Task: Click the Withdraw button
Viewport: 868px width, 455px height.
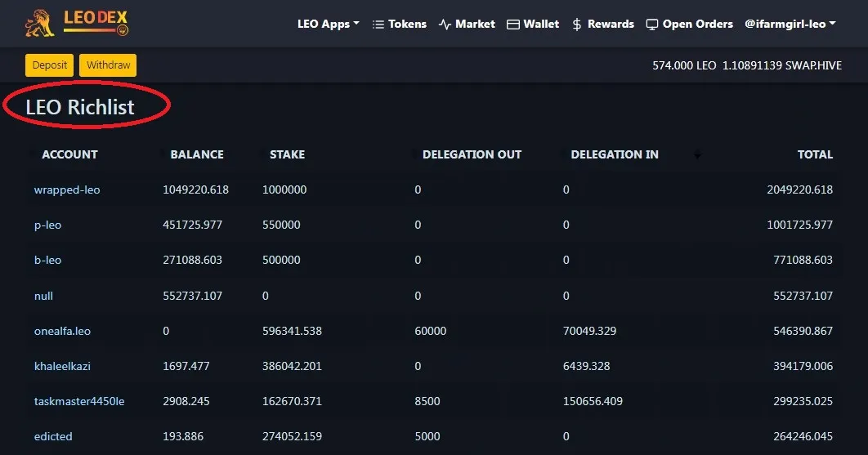Action: (x=108, y=65)
